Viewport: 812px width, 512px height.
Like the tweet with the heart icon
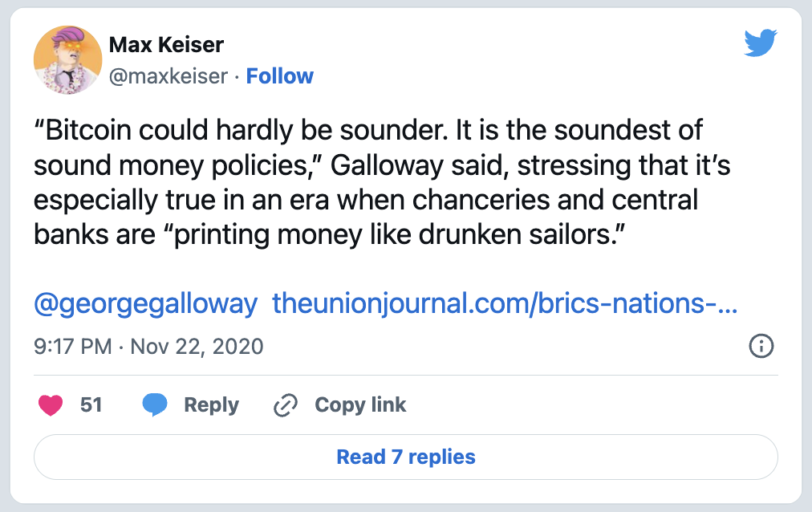[x=51, y=404]
